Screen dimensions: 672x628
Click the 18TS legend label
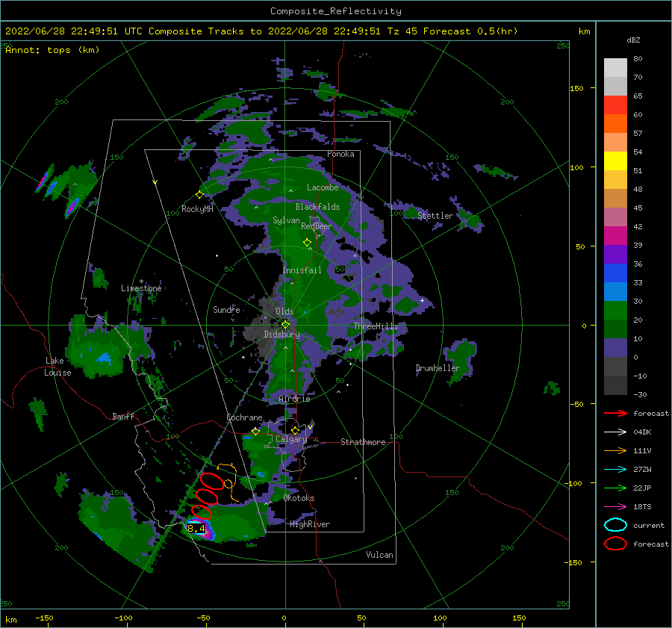pyautogui.click(x=642, y=507)
